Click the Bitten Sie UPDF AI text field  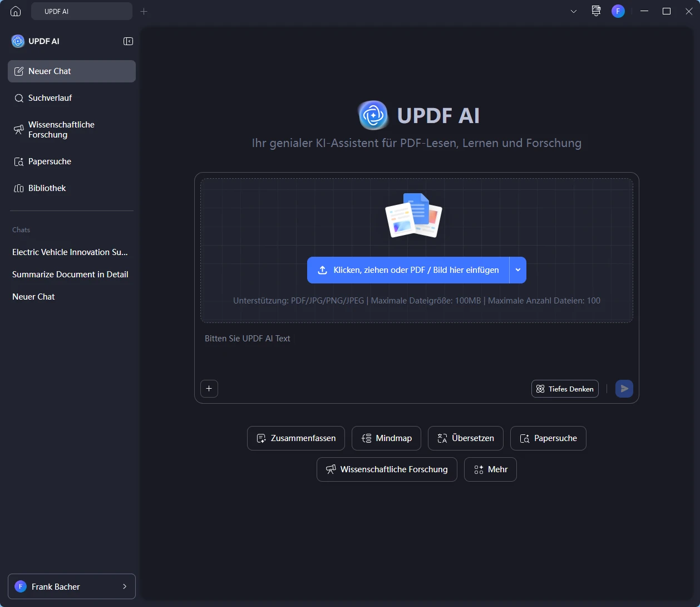[416, 351]
